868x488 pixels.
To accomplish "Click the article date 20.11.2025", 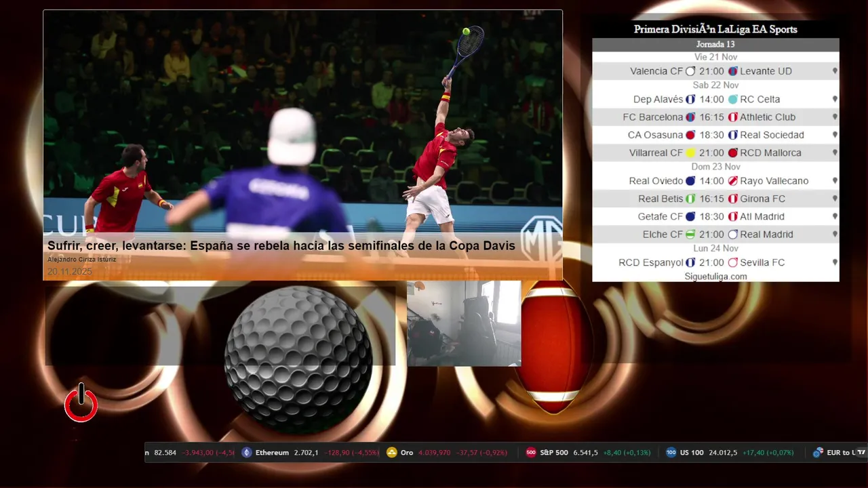I will point(69,272).
